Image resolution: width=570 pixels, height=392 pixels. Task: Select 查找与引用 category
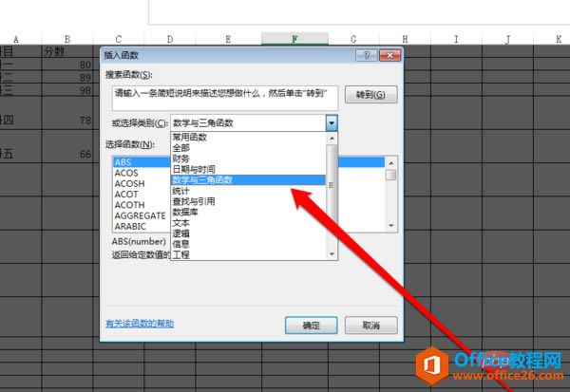pos(248,201)
